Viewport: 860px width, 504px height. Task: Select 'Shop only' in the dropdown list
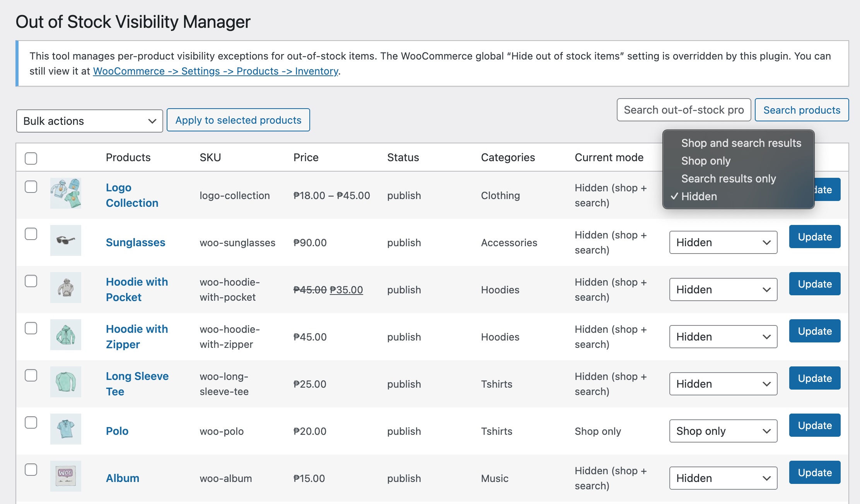click(706, 161)
